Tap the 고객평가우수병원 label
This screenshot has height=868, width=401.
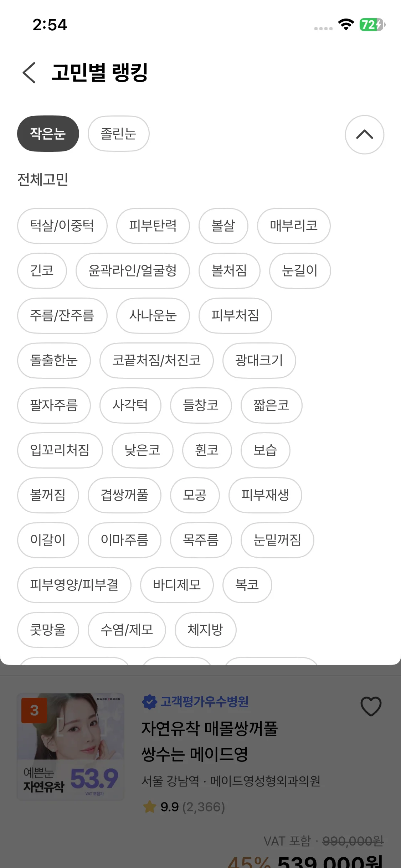click(204, 702)
